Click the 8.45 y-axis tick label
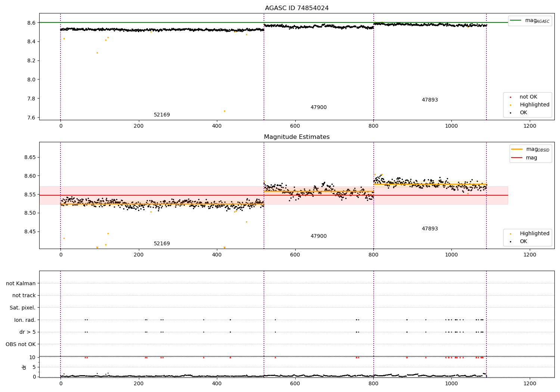Screen dimensions: 560x392 [x=30, y=231]
